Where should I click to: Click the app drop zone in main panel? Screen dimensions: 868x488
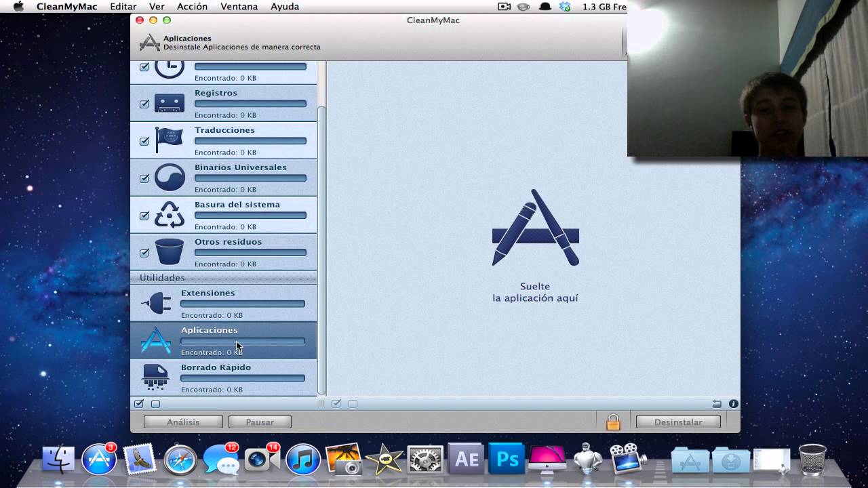tap(535, 245)
